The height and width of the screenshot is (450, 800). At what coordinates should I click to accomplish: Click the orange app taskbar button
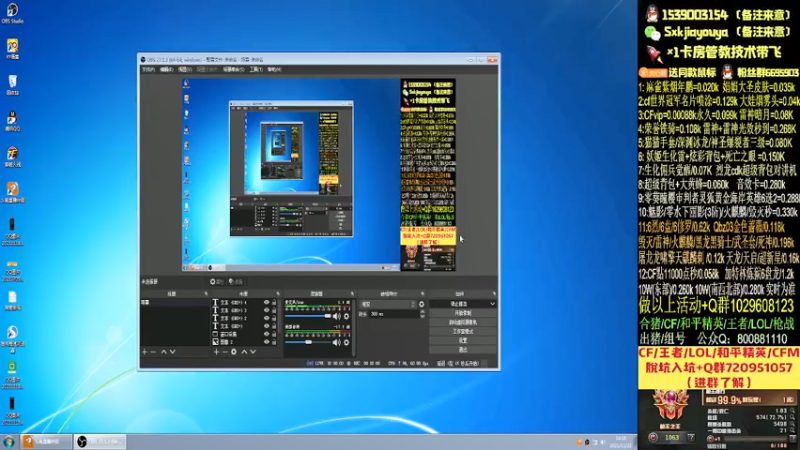[x=45, y=441]
